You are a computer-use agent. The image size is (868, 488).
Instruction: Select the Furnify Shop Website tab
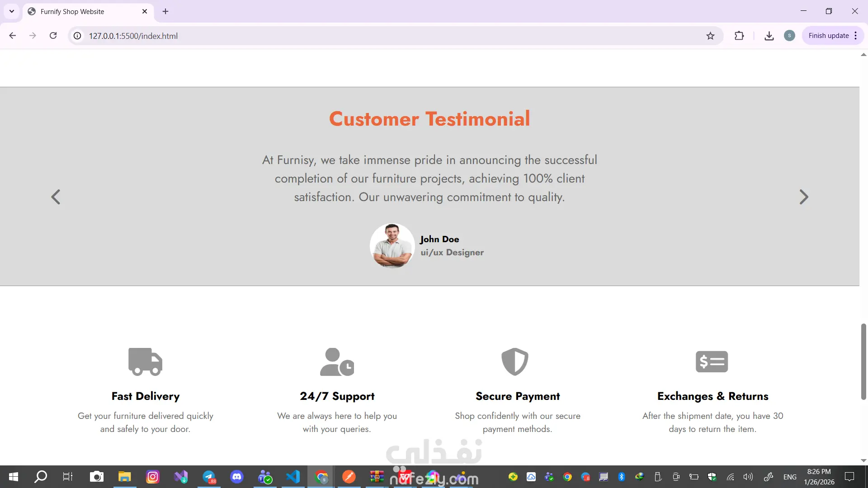click(x=81, y=11)
